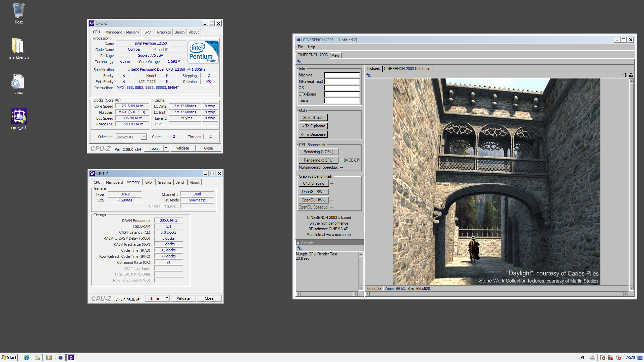Screen dimensions: 644x362
Task: Switch to CINEBENCH 2003 Database tab
Action: 407,69
